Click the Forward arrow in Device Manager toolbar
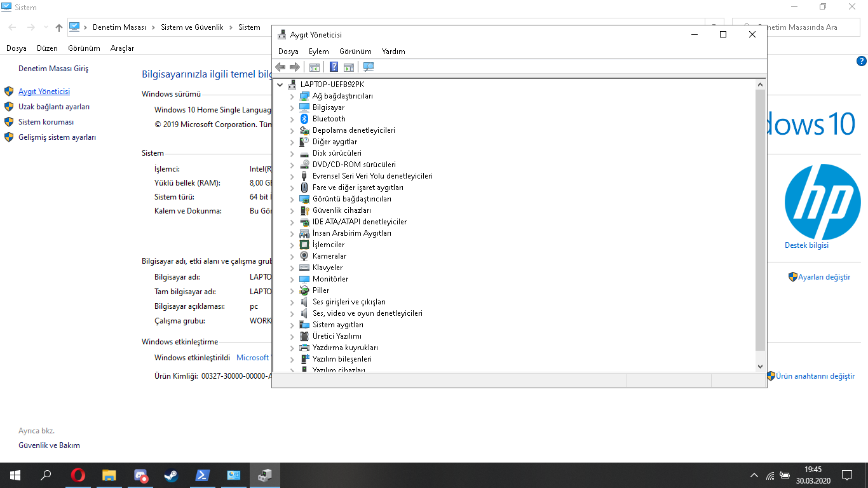Screen dimensions: 868x488 (295, 67)
